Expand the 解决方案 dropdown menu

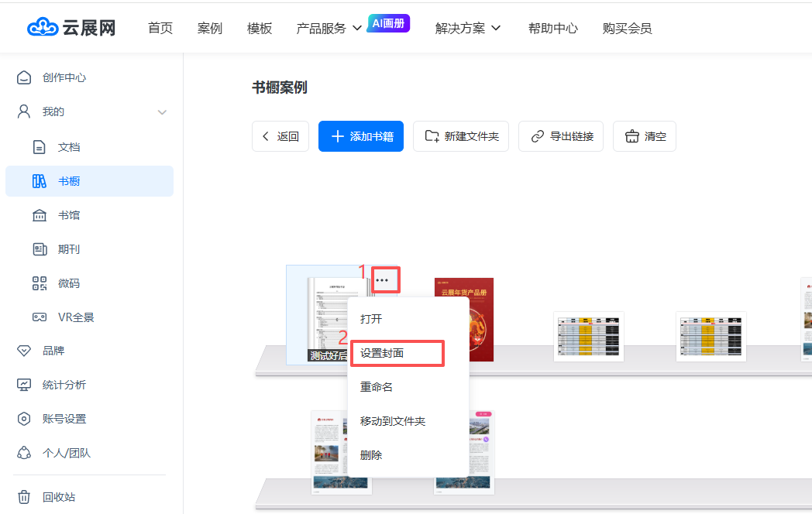click(x=468, y=29)
